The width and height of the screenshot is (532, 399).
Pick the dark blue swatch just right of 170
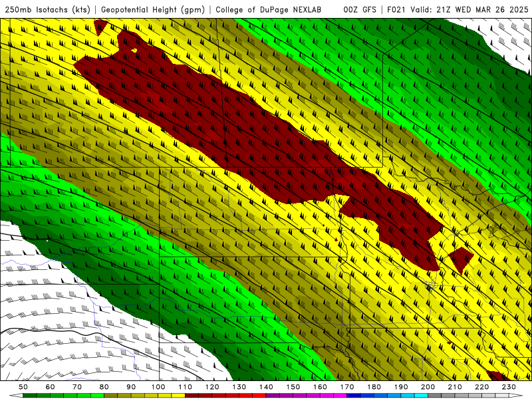point(354,396)
